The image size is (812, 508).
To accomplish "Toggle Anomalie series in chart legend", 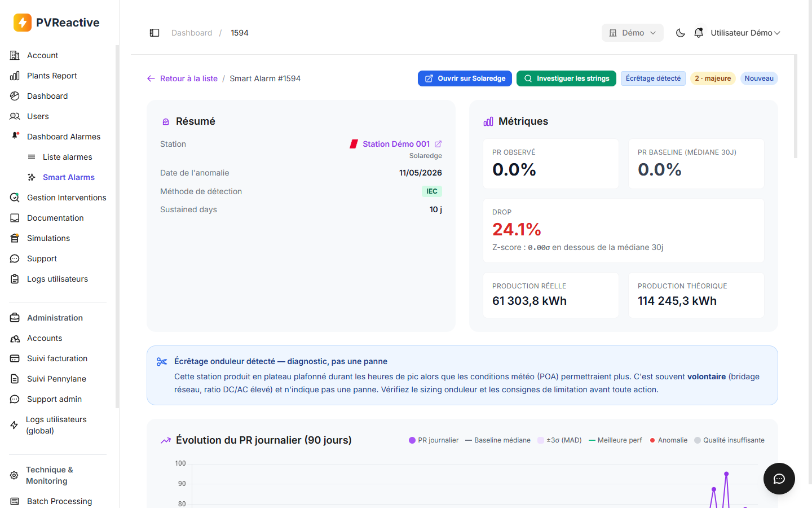I will pyautogui.click(x=669, y=440).
